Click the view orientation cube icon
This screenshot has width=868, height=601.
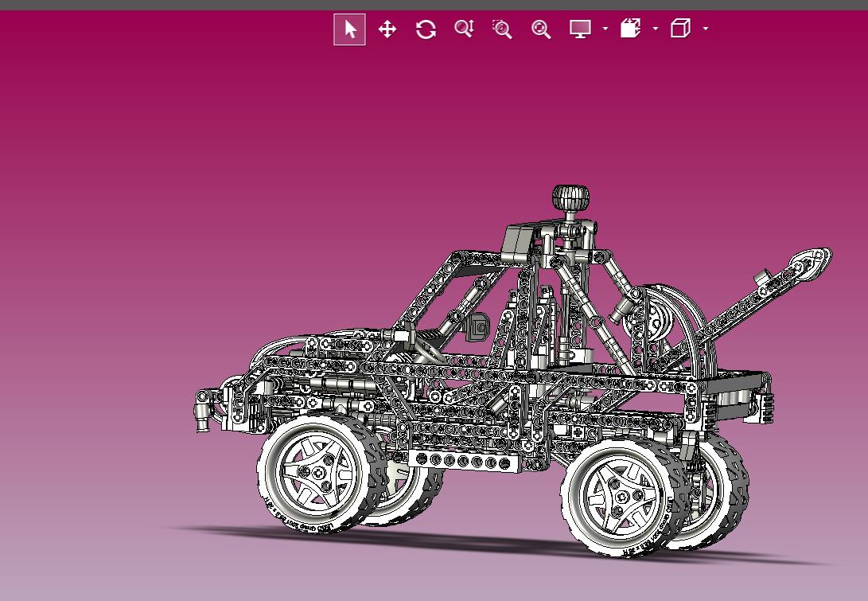[x=680, y=28]
